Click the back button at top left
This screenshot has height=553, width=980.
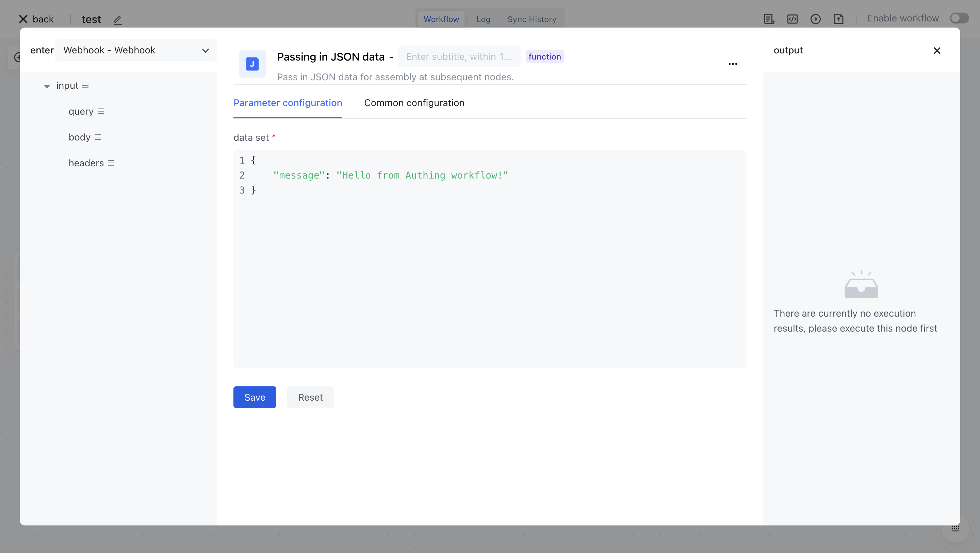coord(36,19)
